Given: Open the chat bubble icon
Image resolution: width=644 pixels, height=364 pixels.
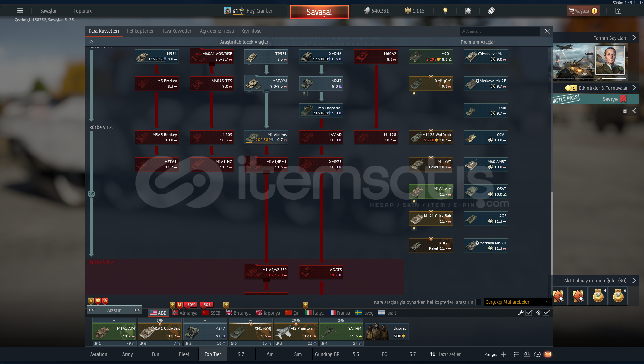Looking at the screenshot, I should coord(537,354).
